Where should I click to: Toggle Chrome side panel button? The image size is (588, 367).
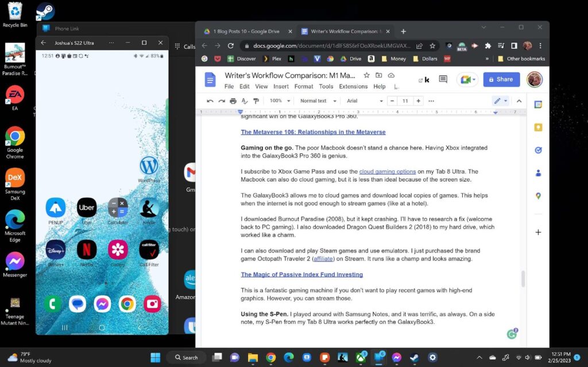tap(514, 46)
